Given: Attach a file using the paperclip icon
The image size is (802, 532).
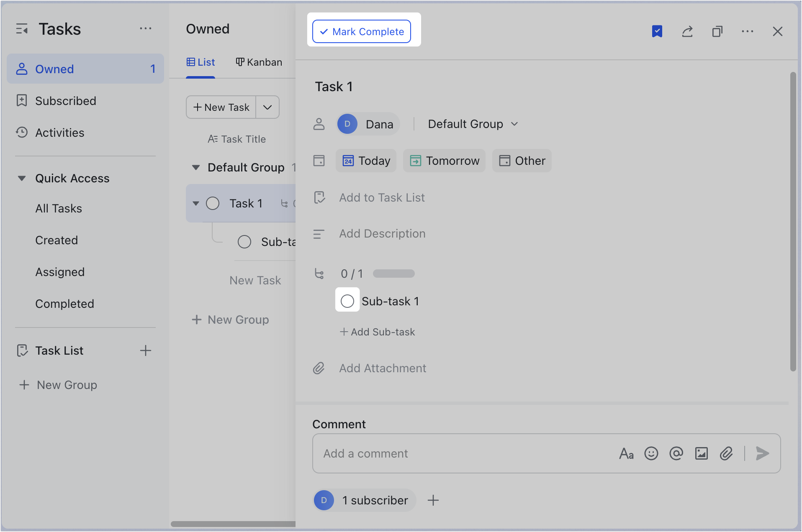Looking at the screenshot, I should [x=727, y=453].
